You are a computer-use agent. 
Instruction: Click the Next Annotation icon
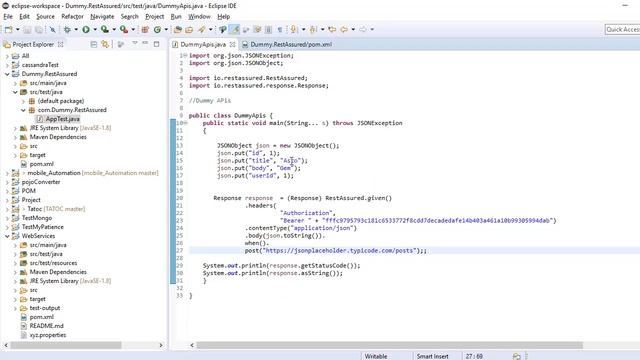click(293, 29)
